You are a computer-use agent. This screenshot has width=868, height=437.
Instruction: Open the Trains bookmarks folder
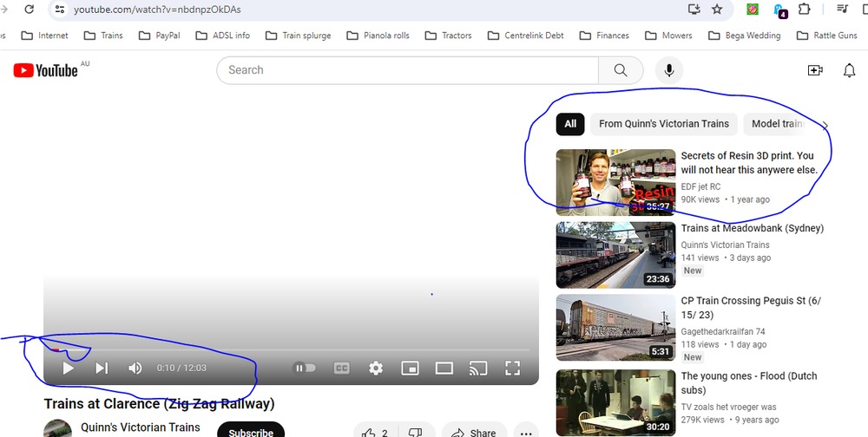point(103,36)
